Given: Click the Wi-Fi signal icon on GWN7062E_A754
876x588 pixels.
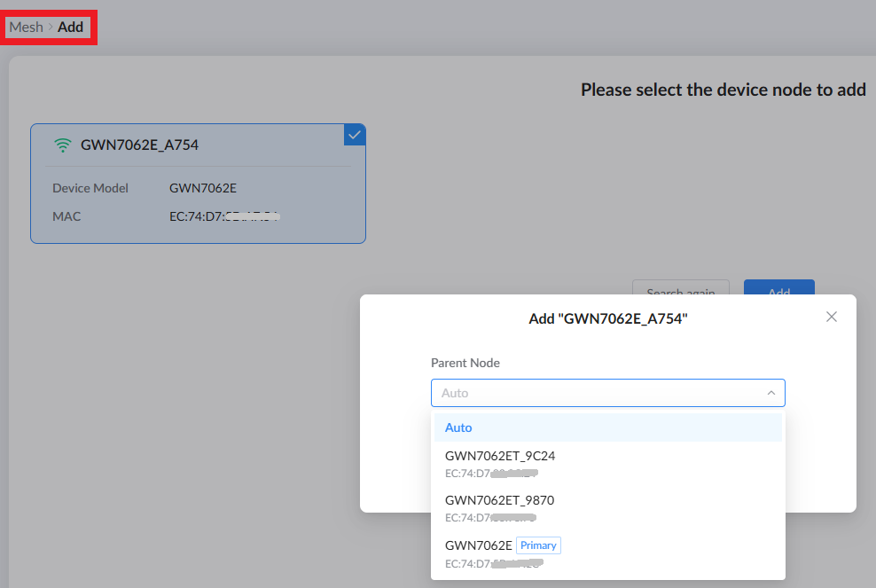Looking at the screenshot, I should pos(63,145).
